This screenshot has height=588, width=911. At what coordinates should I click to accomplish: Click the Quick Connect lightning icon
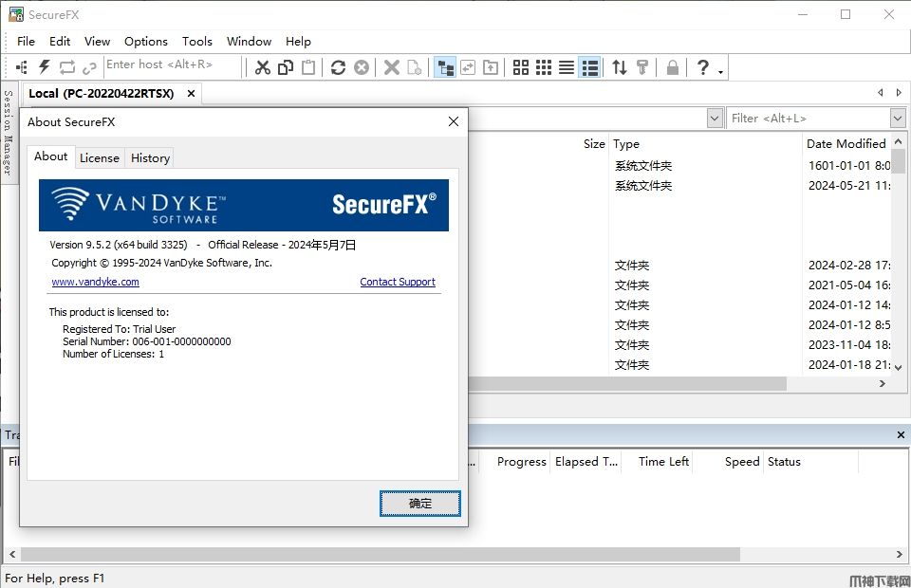tap(45, 67)
